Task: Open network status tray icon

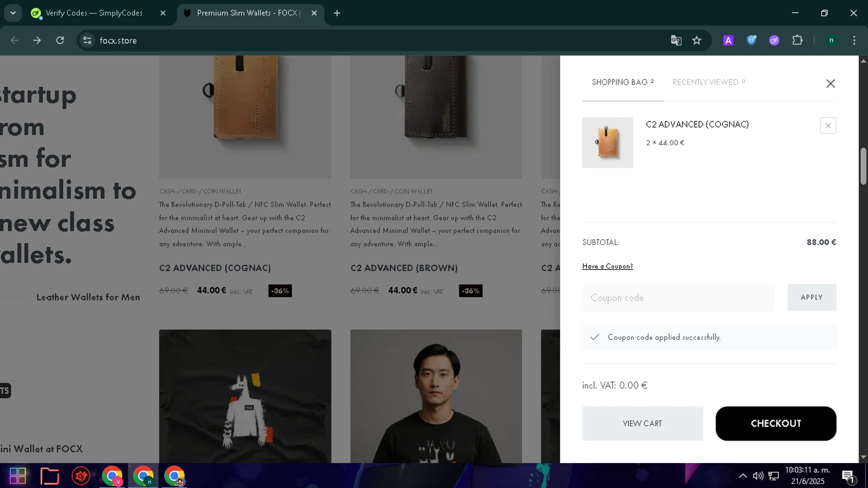Action: click(774, 476)
